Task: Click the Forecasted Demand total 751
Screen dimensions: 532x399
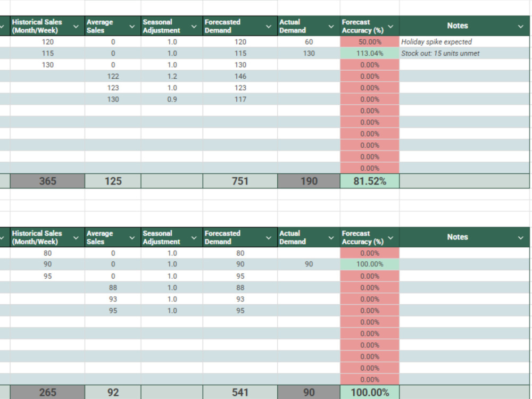Action: click(x=240, y=181)
